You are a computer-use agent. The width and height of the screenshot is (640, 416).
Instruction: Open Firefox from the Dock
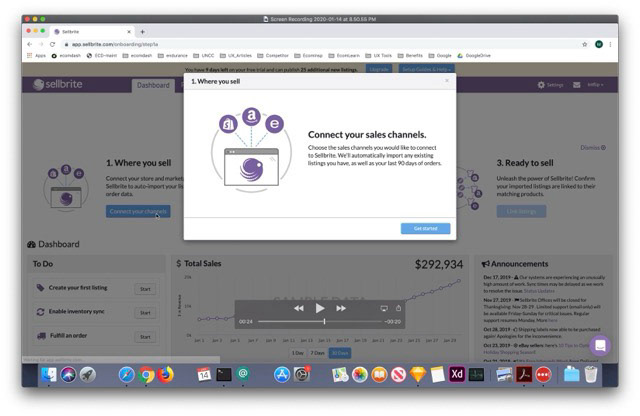pyautogui.click(x=165, y=374)
